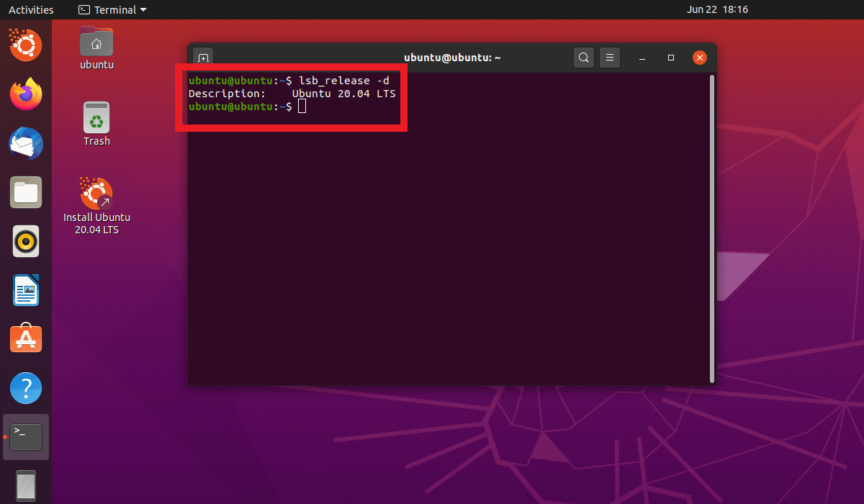Launch Firefox from the dock
This screenshot has height=504, width=864.
(x=26, y=94)
